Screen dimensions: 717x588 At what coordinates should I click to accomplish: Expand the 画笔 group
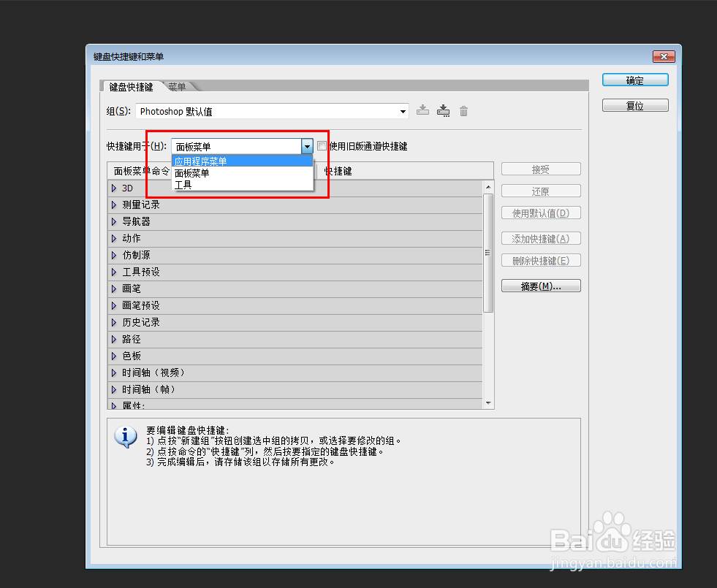114,289
